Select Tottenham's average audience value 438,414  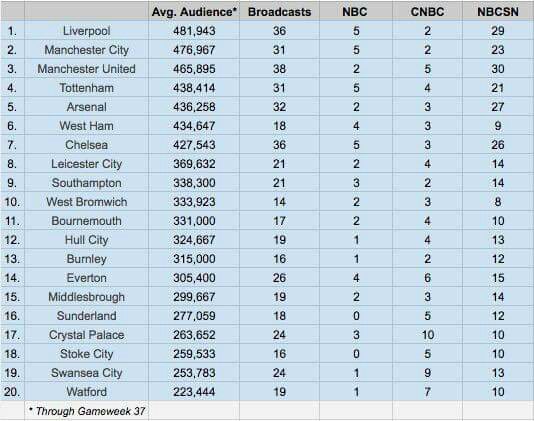[x=194, y=88]
